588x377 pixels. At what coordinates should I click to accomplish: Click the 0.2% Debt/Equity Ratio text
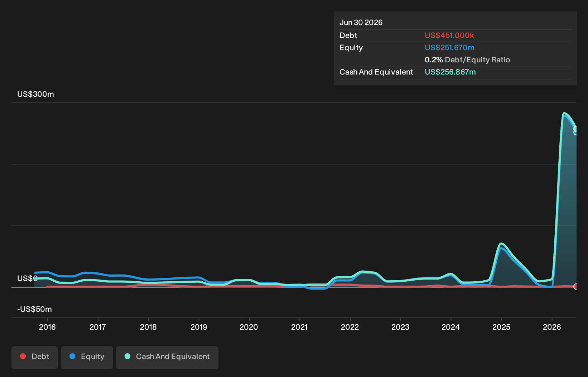(467, 60)
